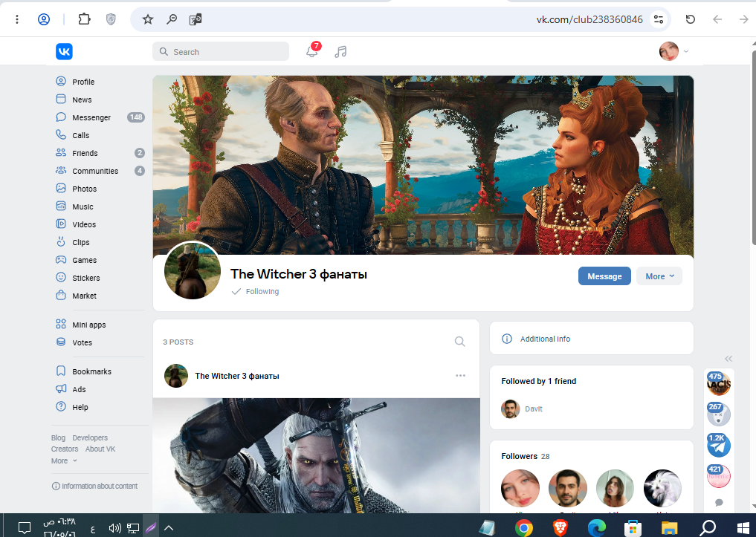The height and width of the screenshot is (537, 756).
Task: Click the Message button
Action: pos(604,276)
